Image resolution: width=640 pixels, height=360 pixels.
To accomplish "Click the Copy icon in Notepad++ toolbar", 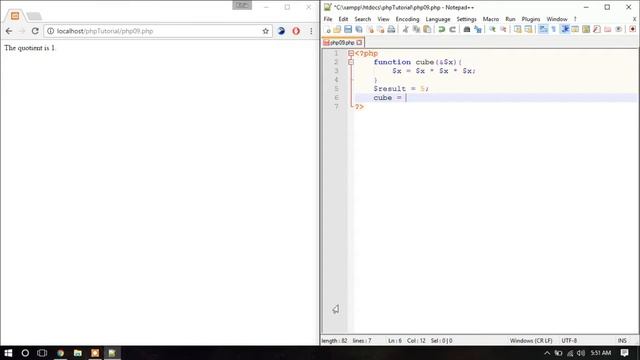I will tap(416, 29).
